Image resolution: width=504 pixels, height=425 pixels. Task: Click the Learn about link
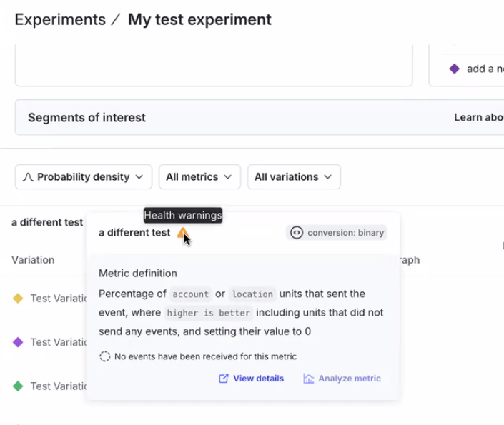click(x=478, y=118)
